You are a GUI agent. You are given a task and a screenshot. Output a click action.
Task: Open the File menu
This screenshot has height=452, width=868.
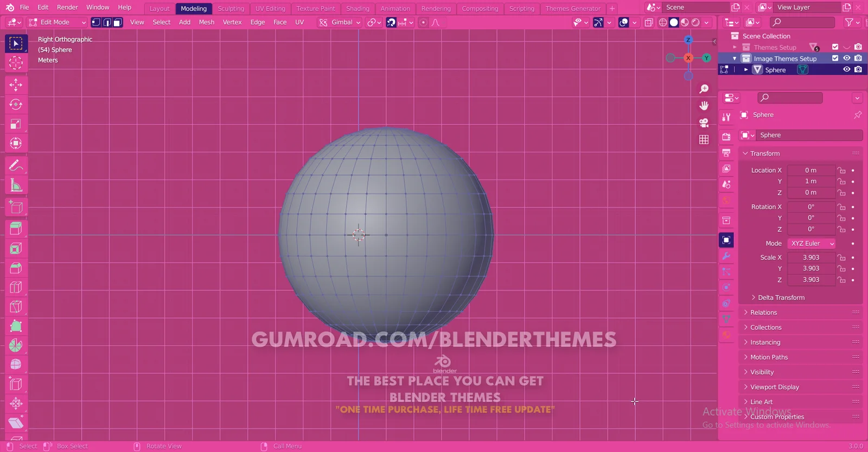tap(24, 8)
